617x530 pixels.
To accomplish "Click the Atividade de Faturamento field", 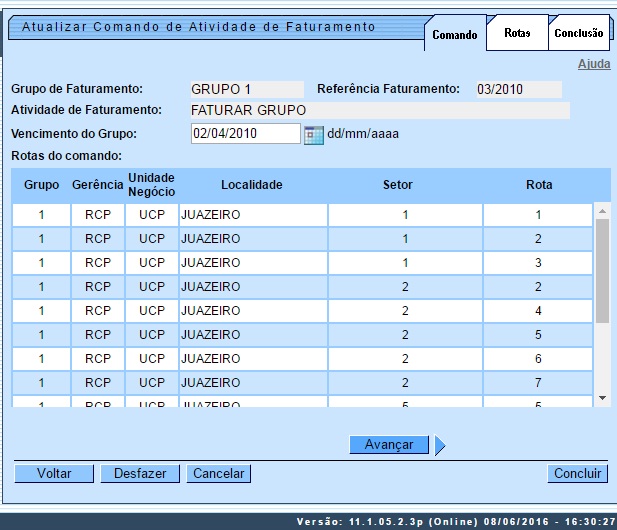I will pos(379,110).
